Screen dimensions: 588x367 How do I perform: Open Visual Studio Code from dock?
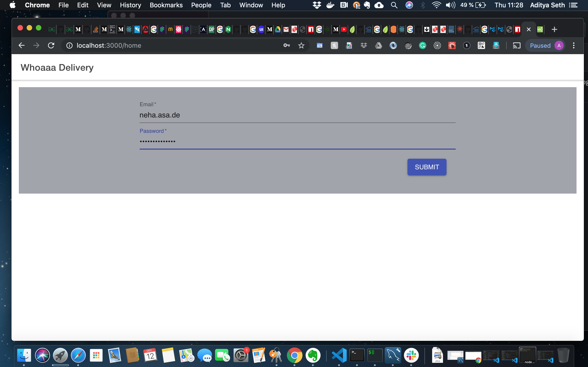click(x=339, y=355)
